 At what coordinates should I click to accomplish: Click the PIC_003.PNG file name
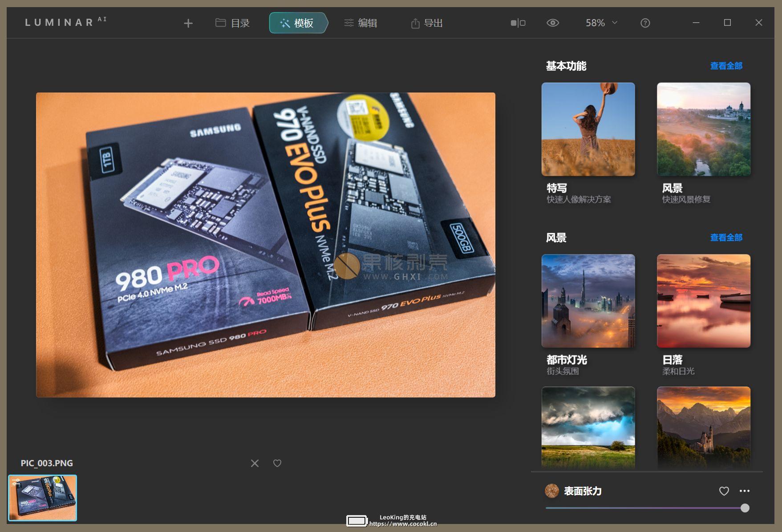(x=47, y=463)
